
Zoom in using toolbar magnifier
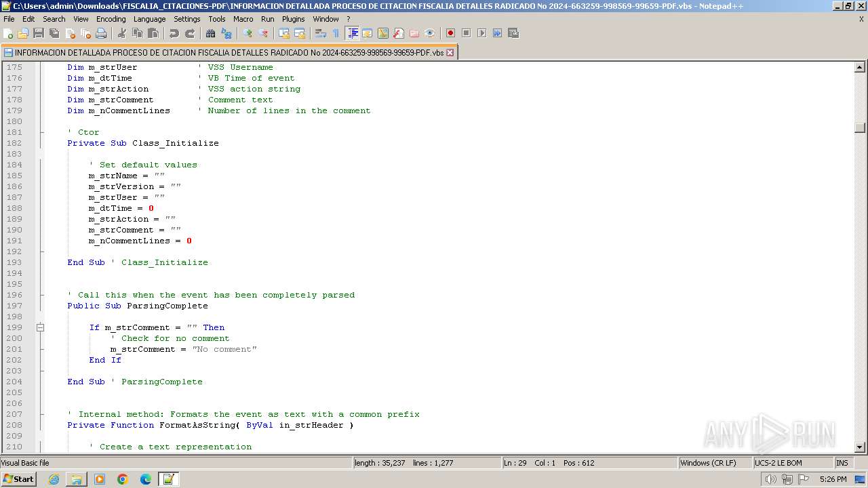248,33
